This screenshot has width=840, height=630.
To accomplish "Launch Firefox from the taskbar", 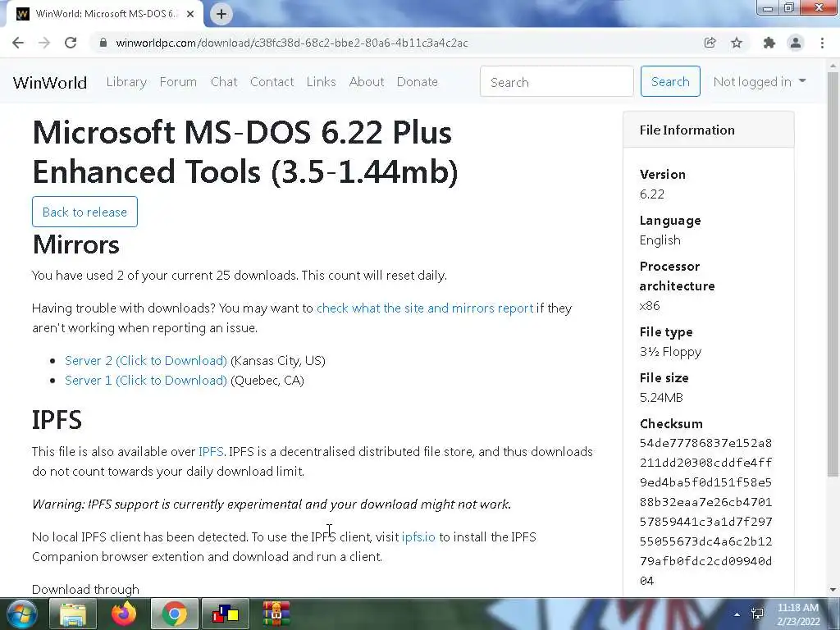I will 124,614.
